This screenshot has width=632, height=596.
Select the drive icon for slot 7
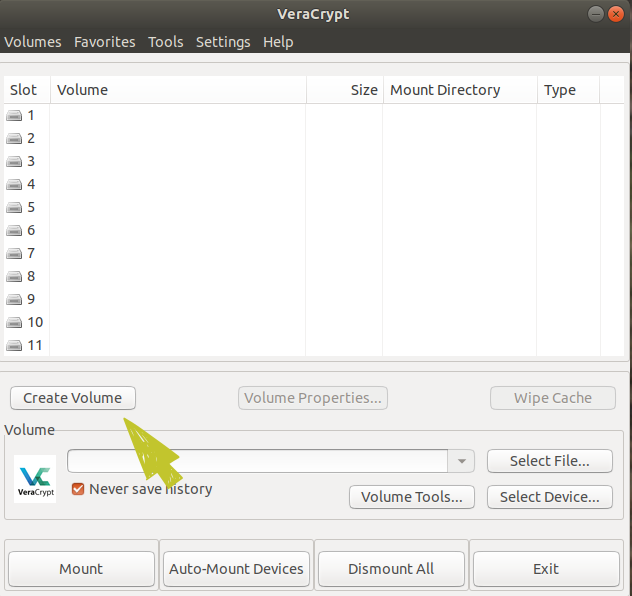[x=14, y=253]
